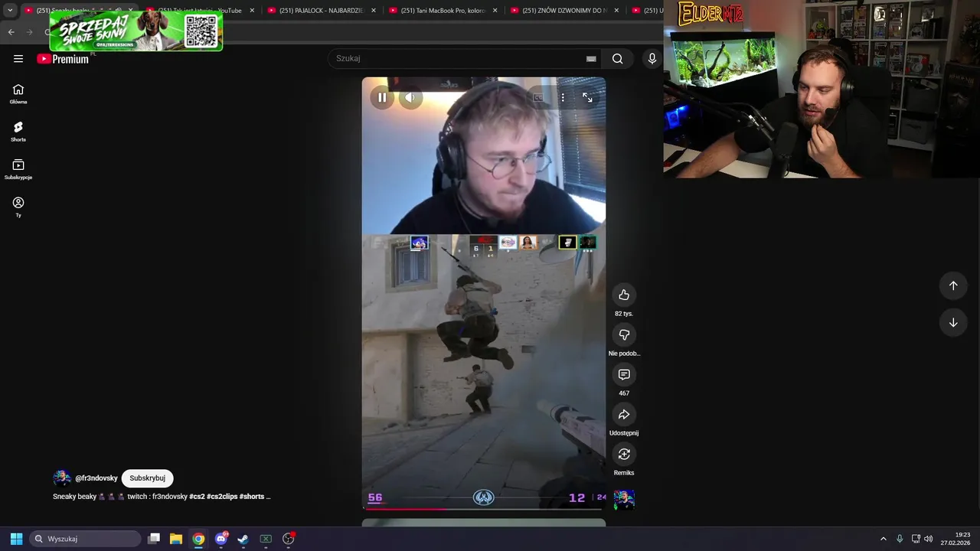Pause the Shorts video
The height and width of the screenshot is (551, 980).
tap(382, 98)
